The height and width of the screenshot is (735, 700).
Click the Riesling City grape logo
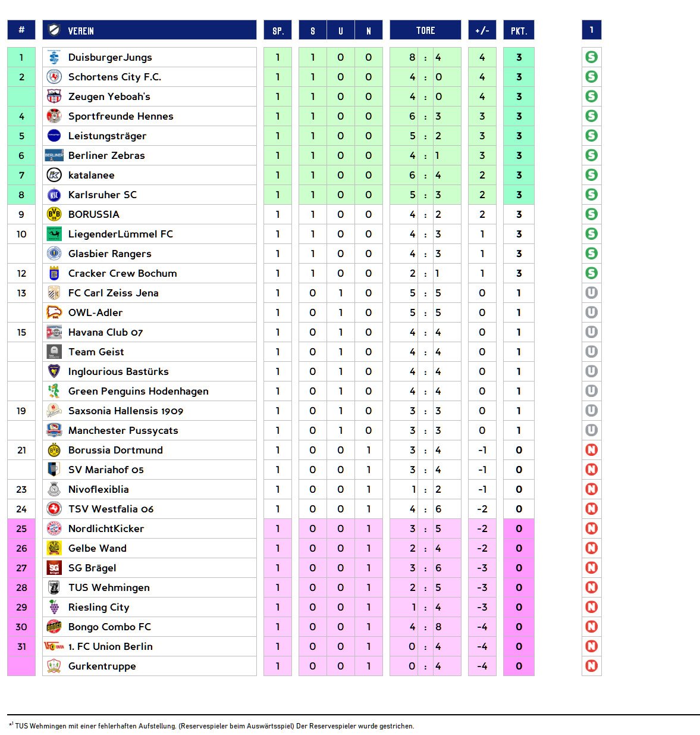(54, 607)
